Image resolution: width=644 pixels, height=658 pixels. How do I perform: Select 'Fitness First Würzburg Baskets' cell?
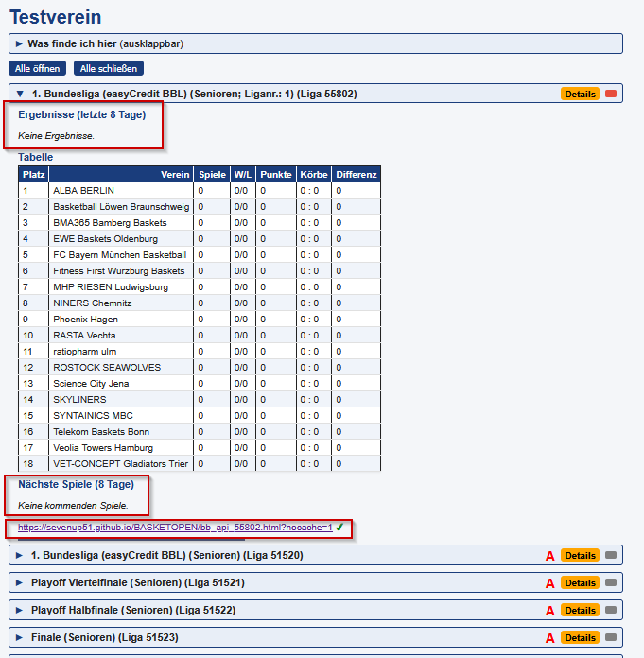pos(121,270)
